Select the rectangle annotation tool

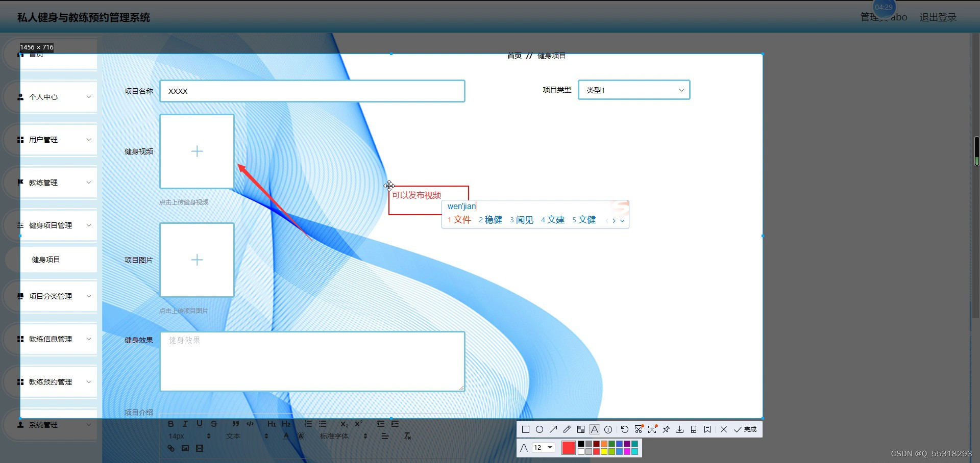[525, 429]
